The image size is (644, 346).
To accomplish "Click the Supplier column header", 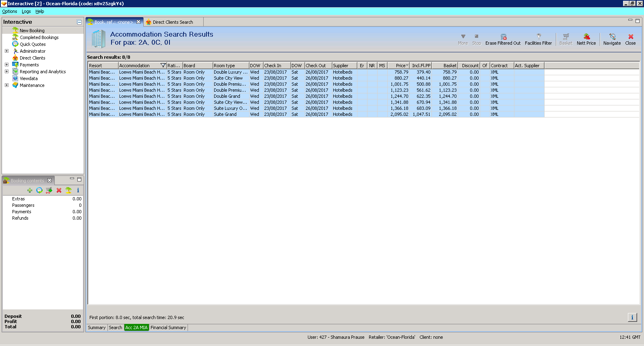I will (344, 66).
